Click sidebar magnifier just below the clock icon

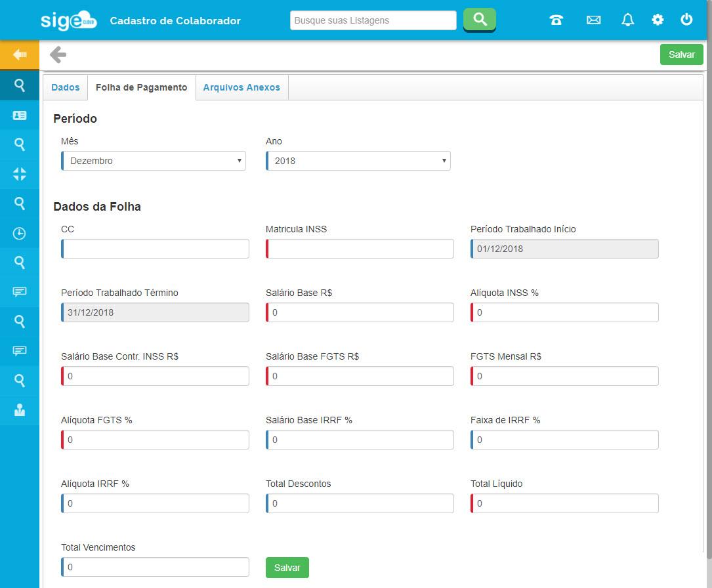click(20, 262)
